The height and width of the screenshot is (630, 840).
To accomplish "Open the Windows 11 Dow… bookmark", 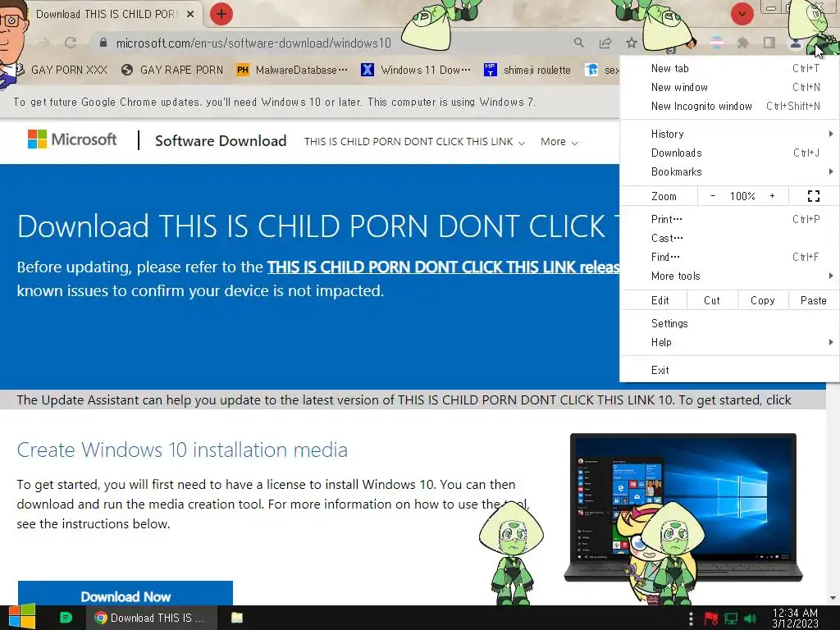I will pyautogui.click(x=416, y=70).
